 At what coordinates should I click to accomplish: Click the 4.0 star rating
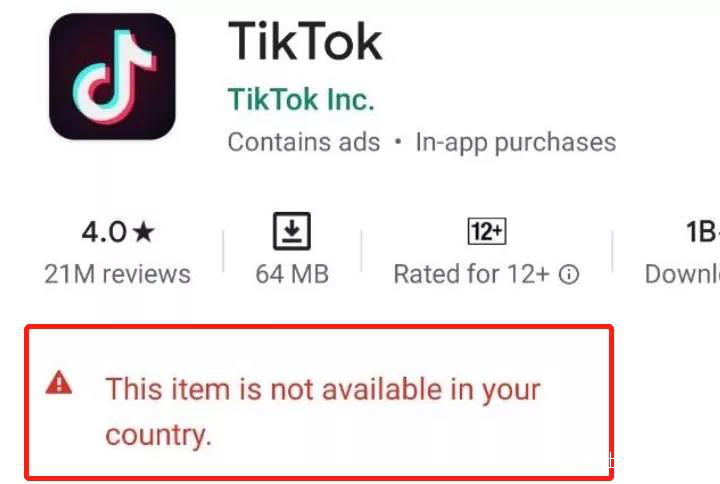click(118, 231)
